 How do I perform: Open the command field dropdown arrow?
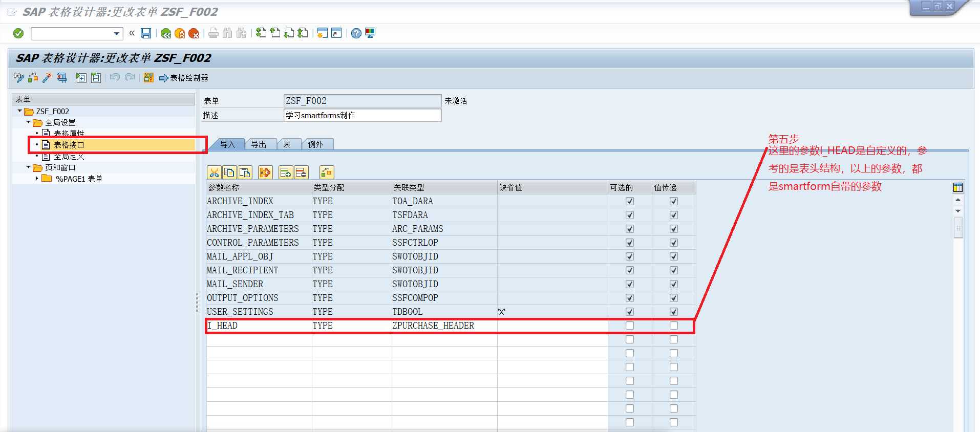click(x=117, y=34)
